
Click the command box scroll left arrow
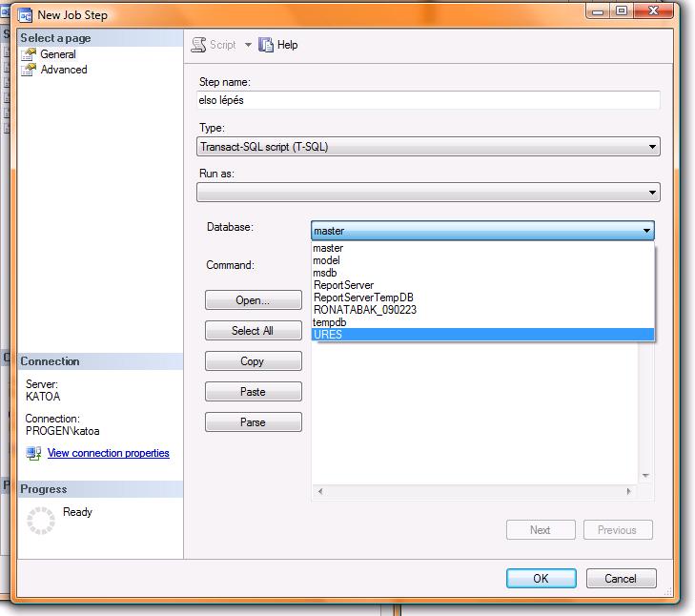(320, 491)
